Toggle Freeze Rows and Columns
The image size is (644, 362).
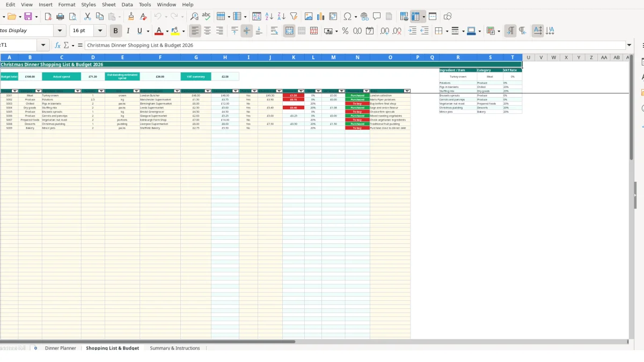[416, 17]
